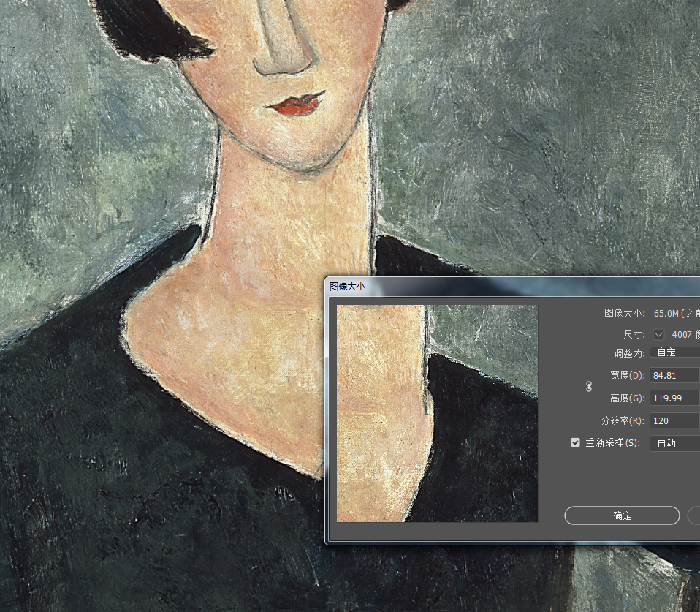The image size is (700, 612).
Task: Toggle the 重新采样(S) resample checkbox
Action: [x=575, y=442]
